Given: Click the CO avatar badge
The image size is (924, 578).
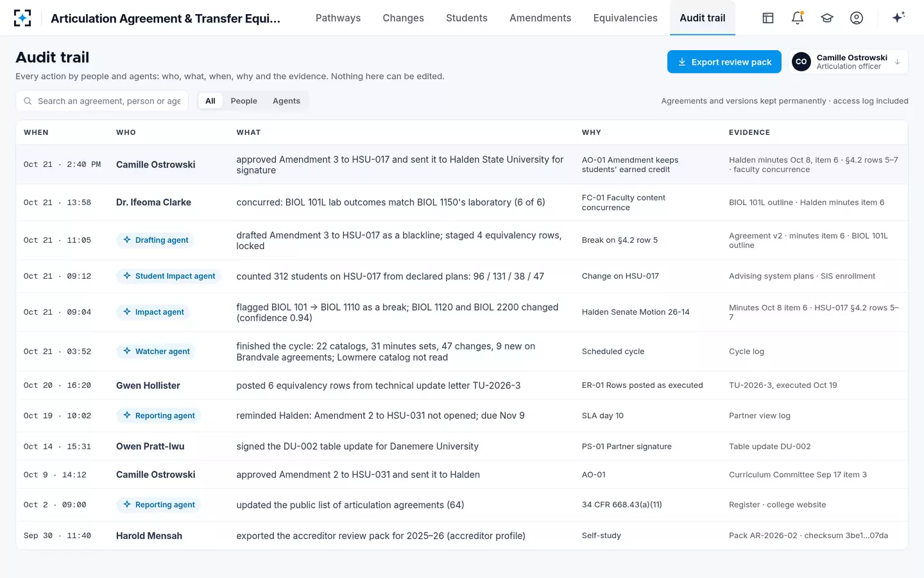Looking at the screenshot, I should pyautogui.click(x=801, y=62).
